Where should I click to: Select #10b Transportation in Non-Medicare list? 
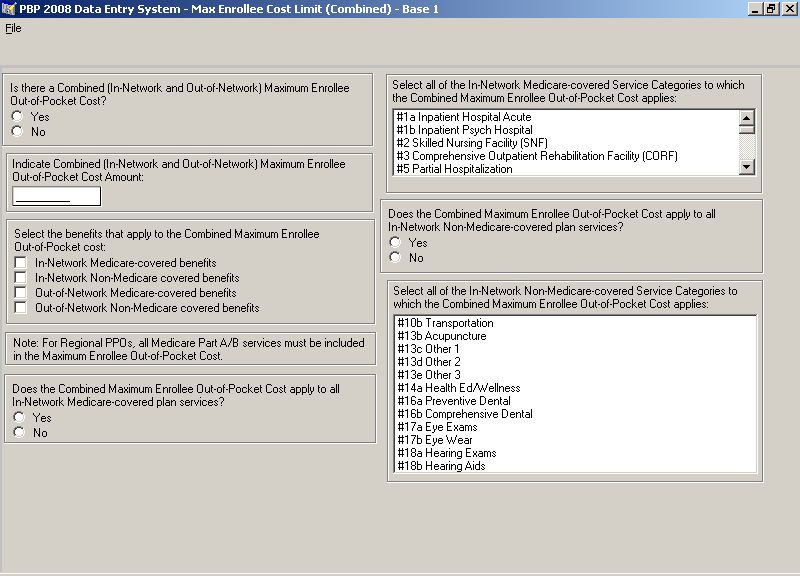(x=576, y=323)
